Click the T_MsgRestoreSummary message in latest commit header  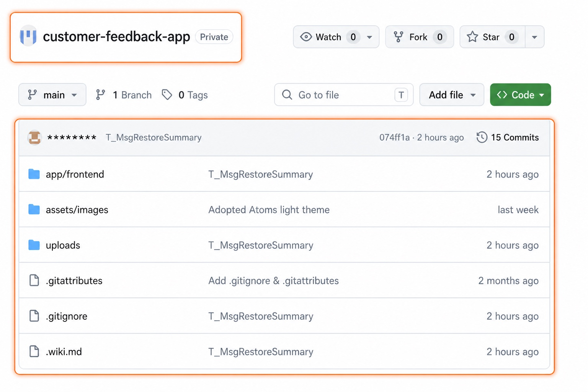tap(154, 137)
